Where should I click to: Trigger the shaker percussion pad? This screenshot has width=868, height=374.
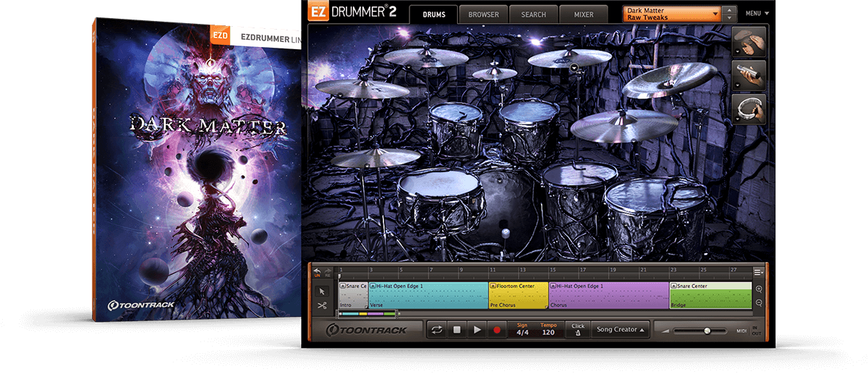[749, 76]
